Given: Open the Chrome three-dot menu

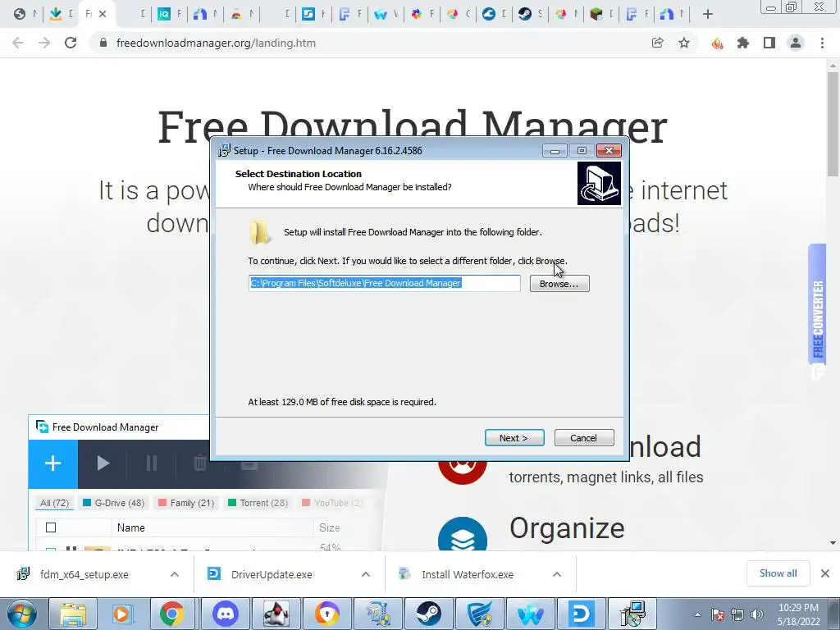Looking at the screenshot, I should [x=822, y=43].
